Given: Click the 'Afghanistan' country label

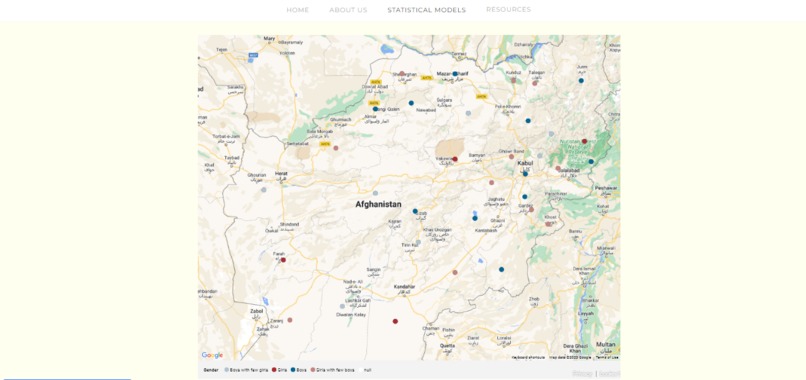Looking at the screenshot, I should tap(378, 205).
